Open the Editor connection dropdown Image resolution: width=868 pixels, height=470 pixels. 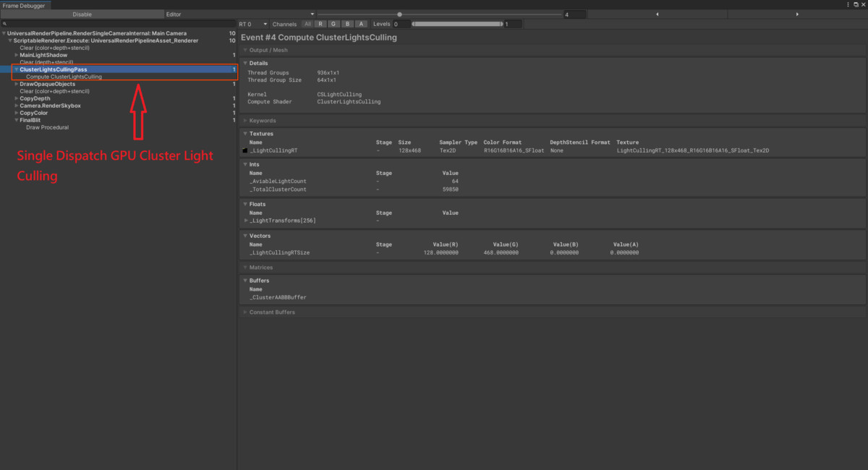coord(239,14)
